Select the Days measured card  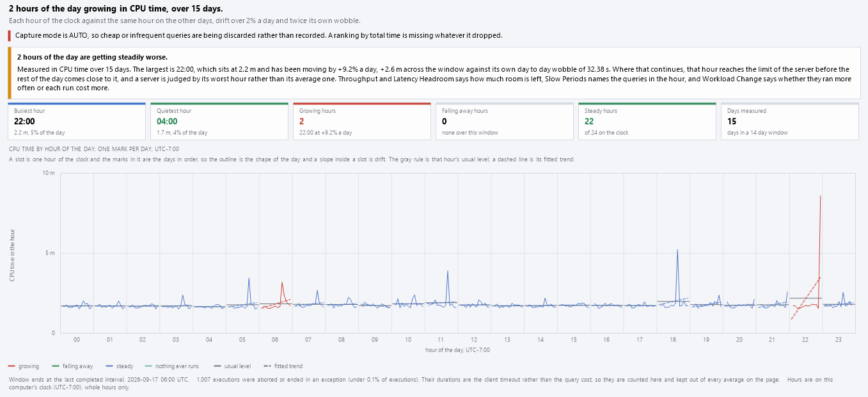790,121
